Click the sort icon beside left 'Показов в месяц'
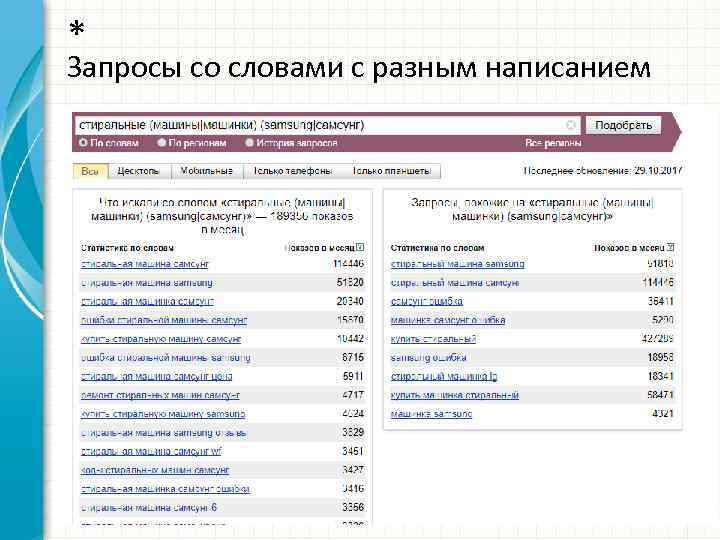The height and width of the screenshot is (540, 720). click(x=360, y=248)
